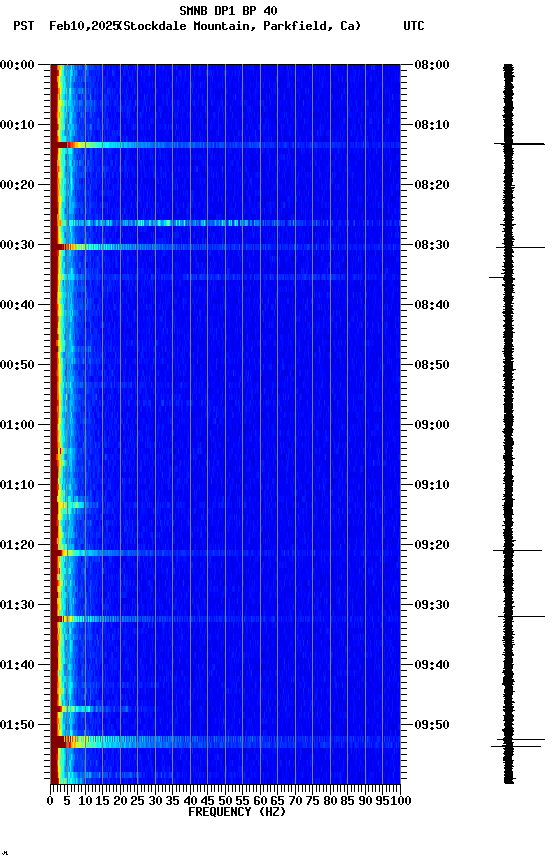
Task: Click the seismogram spike near 09:32 UTC
Action: click(521, 617)
